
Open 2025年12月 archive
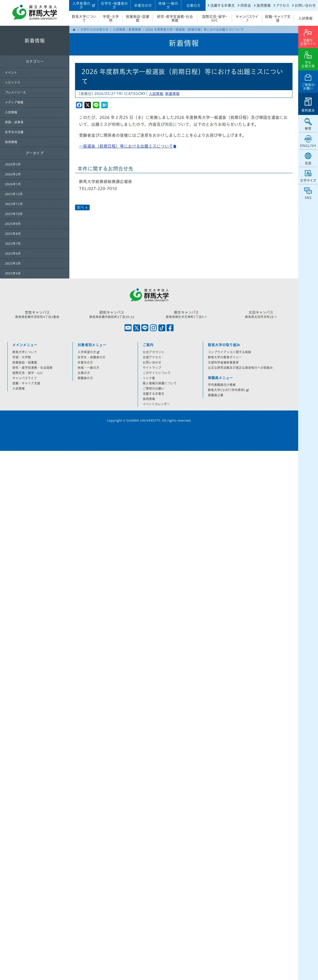35,194
